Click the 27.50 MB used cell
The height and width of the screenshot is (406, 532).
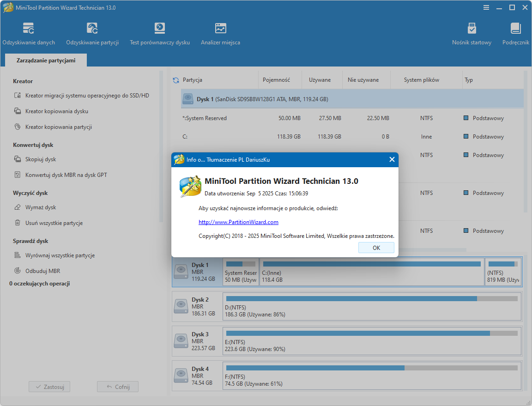tap(330, 118)
